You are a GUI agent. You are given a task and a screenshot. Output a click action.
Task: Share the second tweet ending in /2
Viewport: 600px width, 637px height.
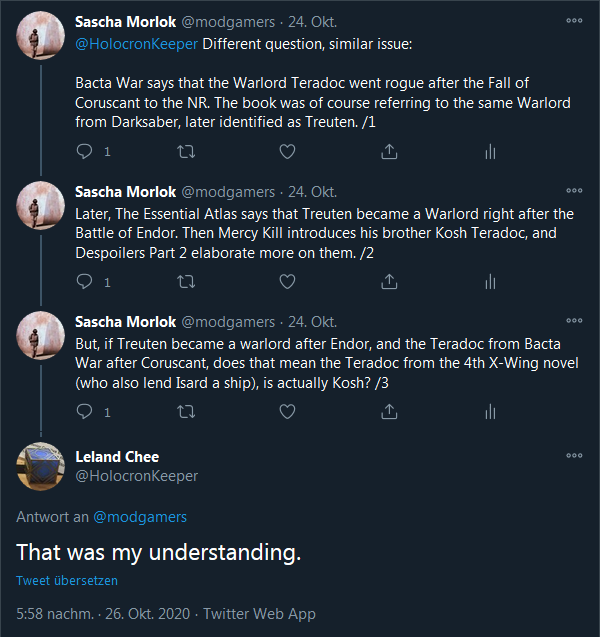389,281
